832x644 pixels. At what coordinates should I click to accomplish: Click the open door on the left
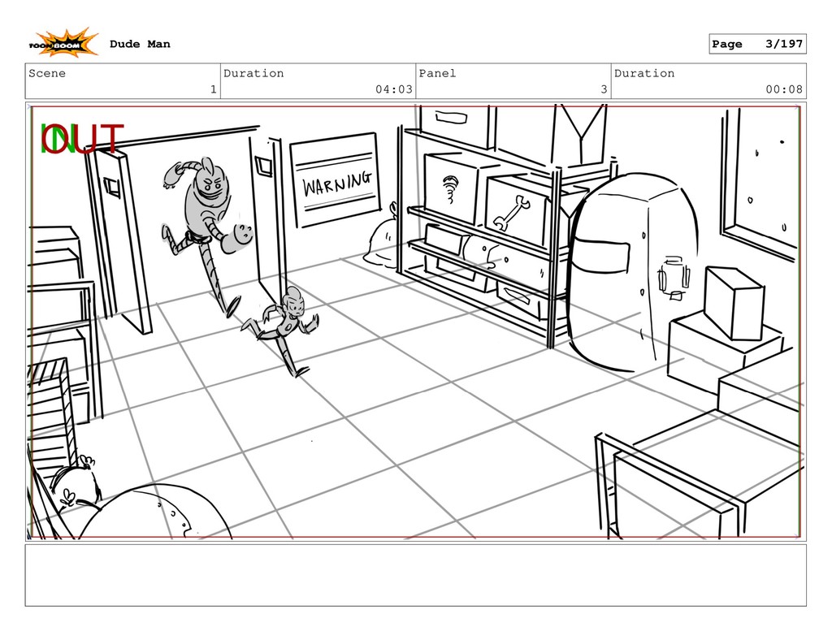[x=122, y=240]
